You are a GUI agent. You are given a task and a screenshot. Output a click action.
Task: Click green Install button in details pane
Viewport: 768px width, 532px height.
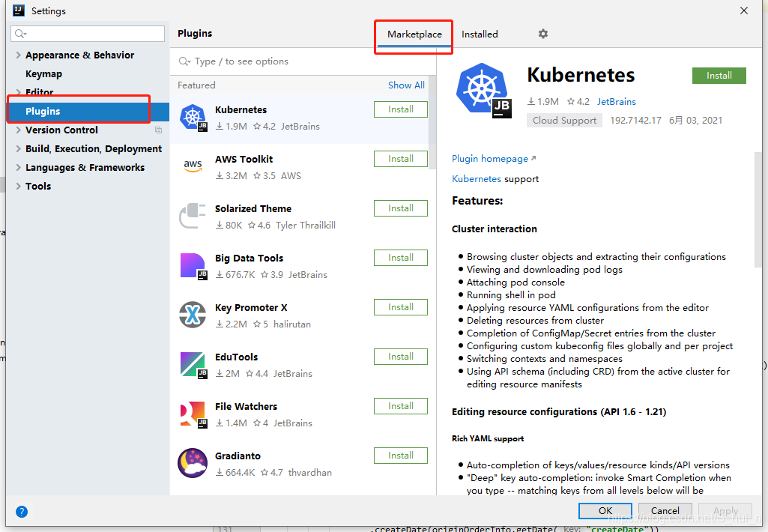pyautogui.click(x=719, y=76)
